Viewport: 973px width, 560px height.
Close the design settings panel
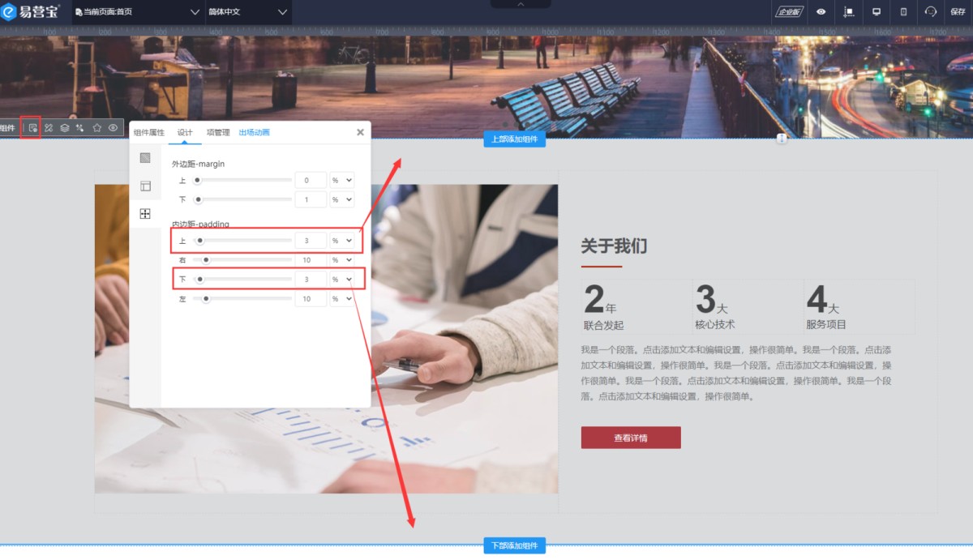click(x=360, y=132)
